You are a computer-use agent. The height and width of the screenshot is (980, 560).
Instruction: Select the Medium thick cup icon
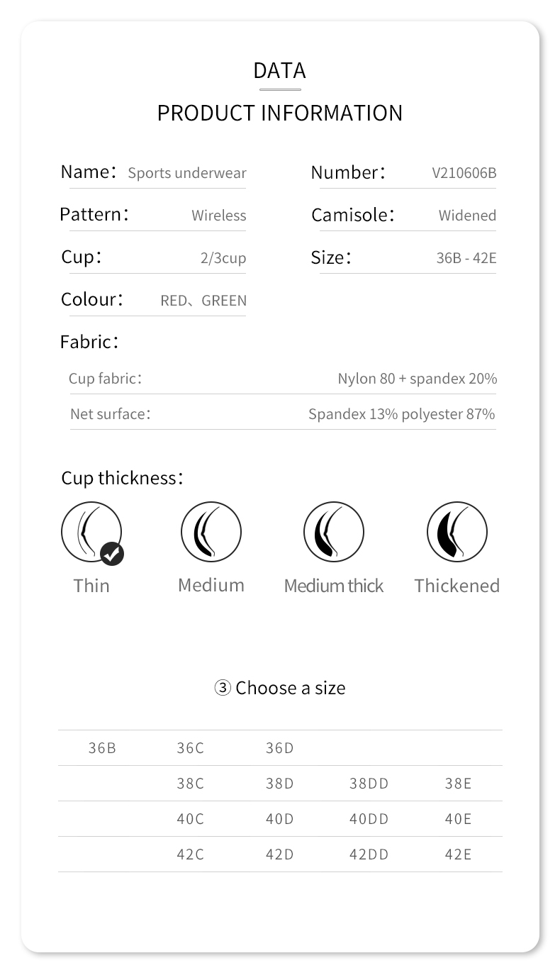tap(333, 531)
